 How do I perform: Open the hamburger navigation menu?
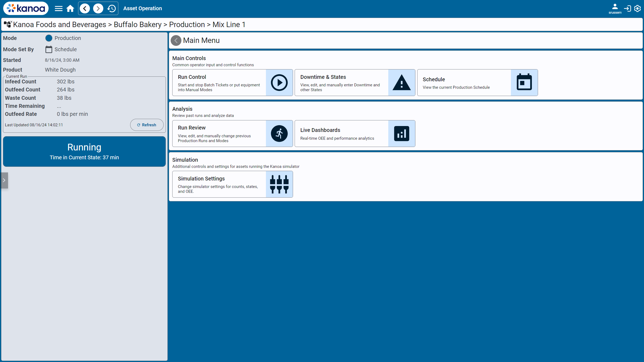point(58,9)
